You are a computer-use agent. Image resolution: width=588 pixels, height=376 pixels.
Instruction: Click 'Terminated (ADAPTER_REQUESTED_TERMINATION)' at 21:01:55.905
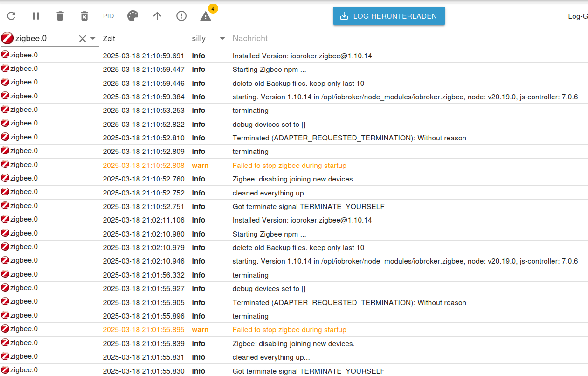tap(349, 302)
